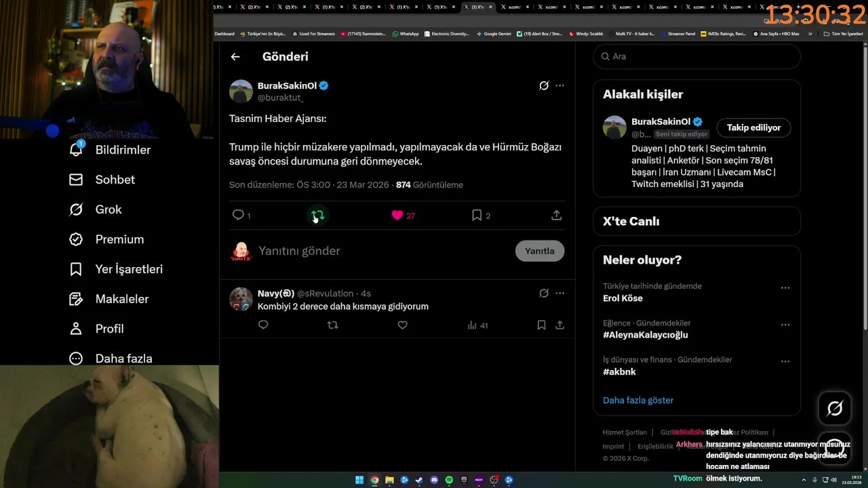Click the @buraktut_ handle
This screenshot has height=488, width=868.
point(280,98)
